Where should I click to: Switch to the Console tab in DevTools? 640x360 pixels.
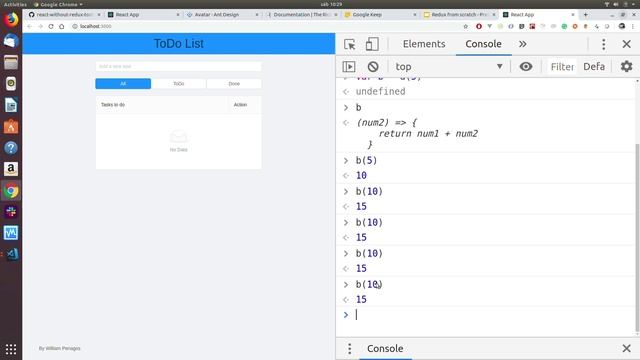tap(483, 44)
